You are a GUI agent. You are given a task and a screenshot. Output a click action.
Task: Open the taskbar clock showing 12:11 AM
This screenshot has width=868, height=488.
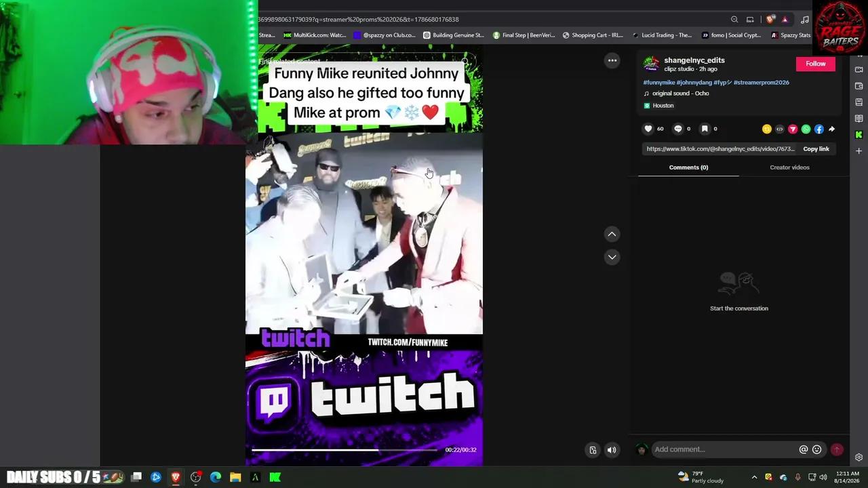point(847,477)
